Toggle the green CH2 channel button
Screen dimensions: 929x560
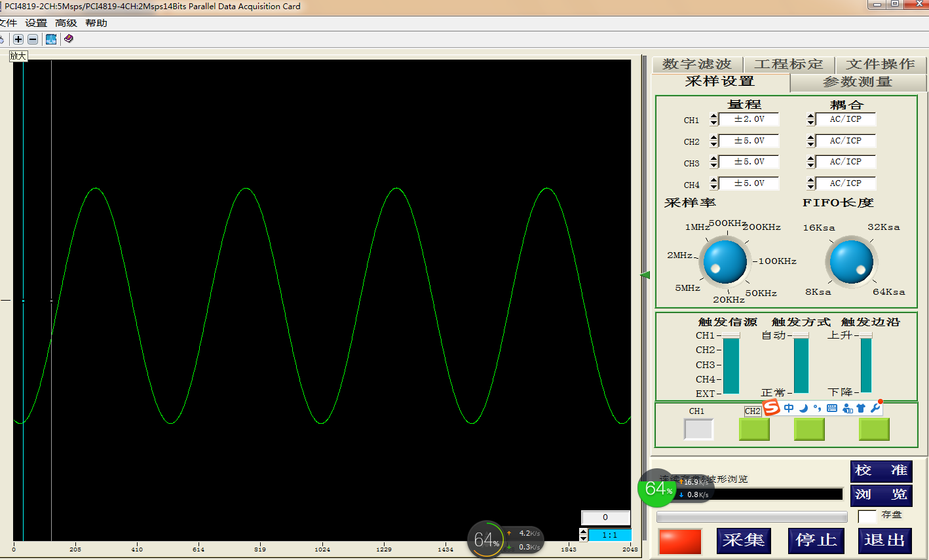(754, 429)
